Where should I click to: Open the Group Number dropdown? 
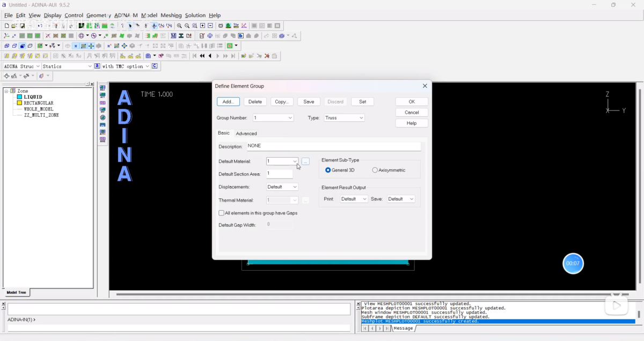click(x=290, y=117)
